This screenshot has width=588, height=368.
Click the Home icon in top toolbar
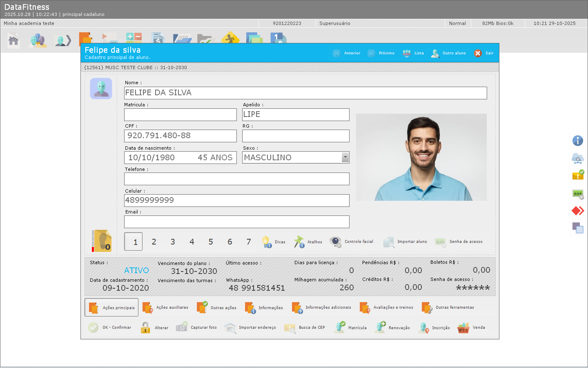click(x=13, y=40)
